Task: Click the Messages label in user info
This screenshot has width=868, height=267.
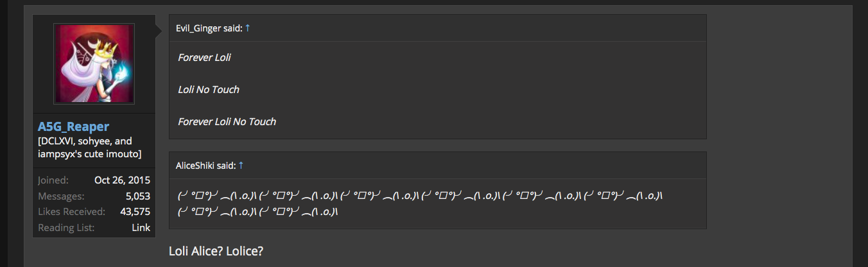Action: (61, 196)
